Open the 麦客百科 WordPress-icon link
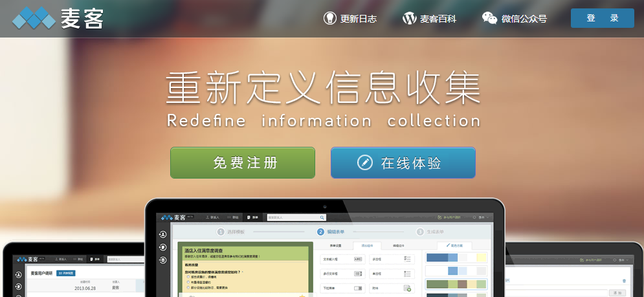644x297 pixels. pyautogui.click(x=429, y=19)
